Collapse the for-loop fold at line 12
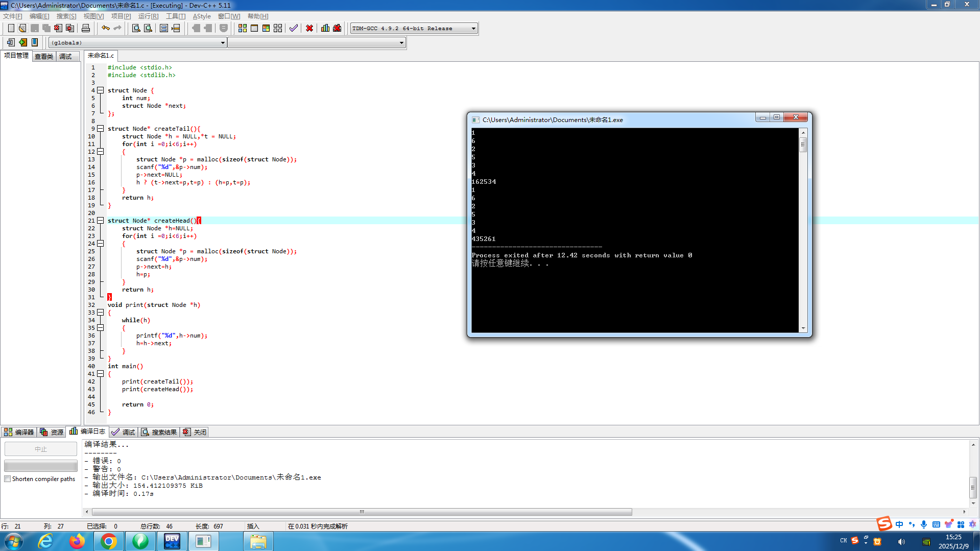 pyautogui.click(x=101, y=152)
